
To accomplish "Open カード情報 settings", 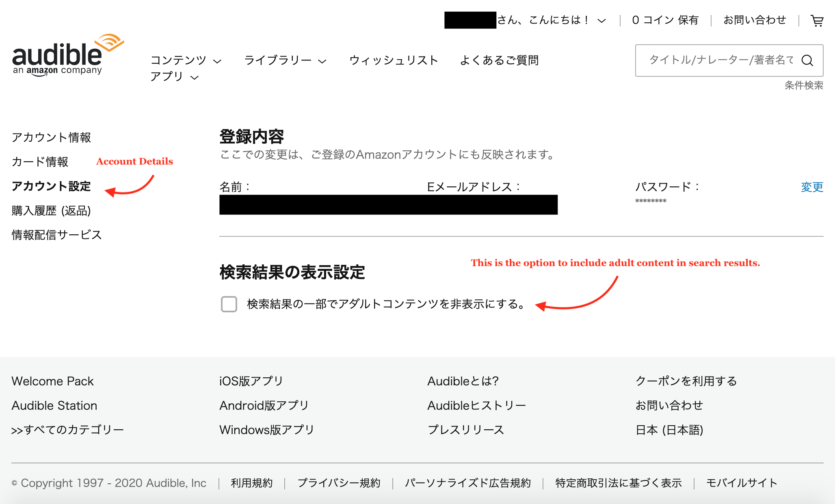I will (x=40, y=162).
